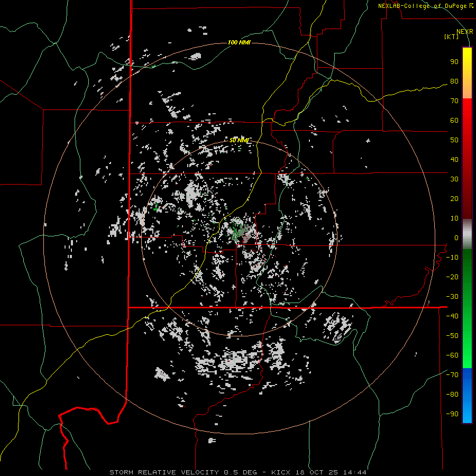Select the 90 knot scale value
476x476 pixels.
[454, 62]
